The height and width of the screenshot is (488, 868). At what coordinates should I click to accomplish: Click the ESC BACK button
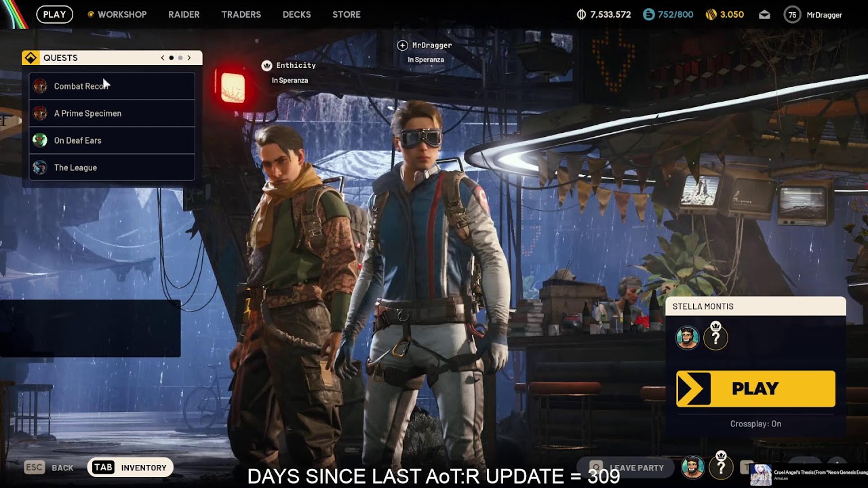click(49, 468)
